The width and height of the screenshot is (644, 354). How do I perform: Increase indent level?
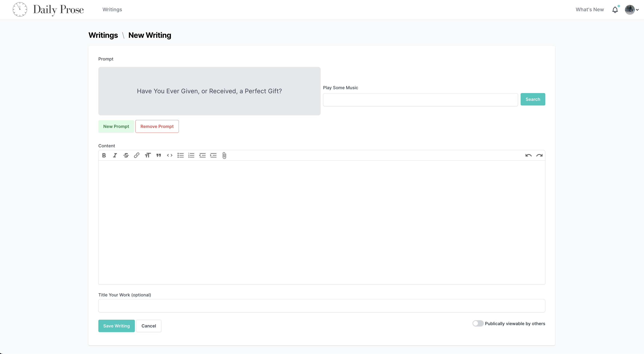pos(213,155)
